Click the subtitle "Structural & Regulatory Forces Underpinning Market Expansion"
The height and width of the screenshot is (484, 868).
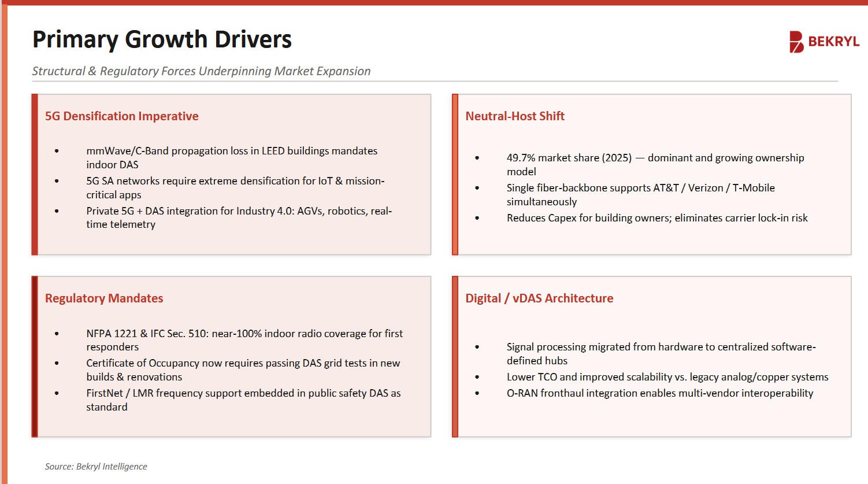point(201,71)
